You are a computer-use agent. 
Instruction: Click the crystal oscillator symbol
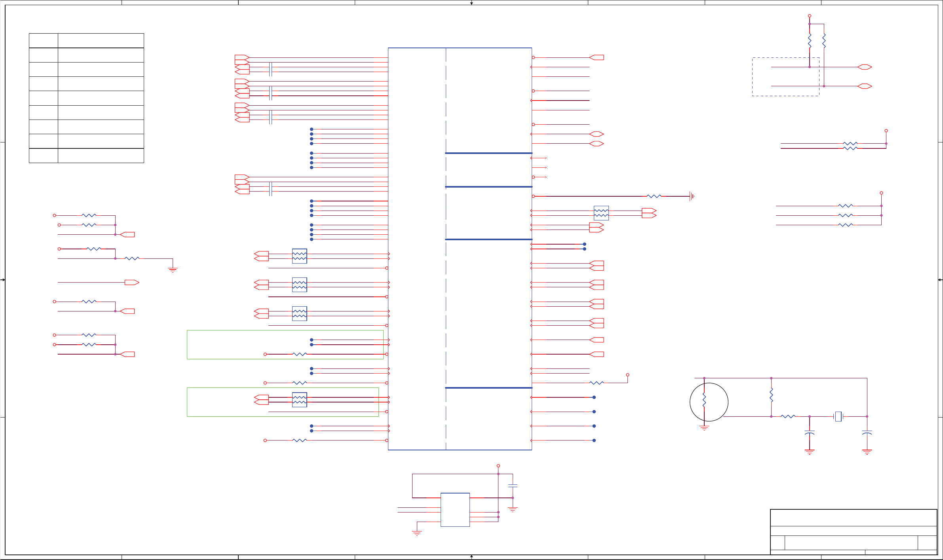(x=838, y=416)
